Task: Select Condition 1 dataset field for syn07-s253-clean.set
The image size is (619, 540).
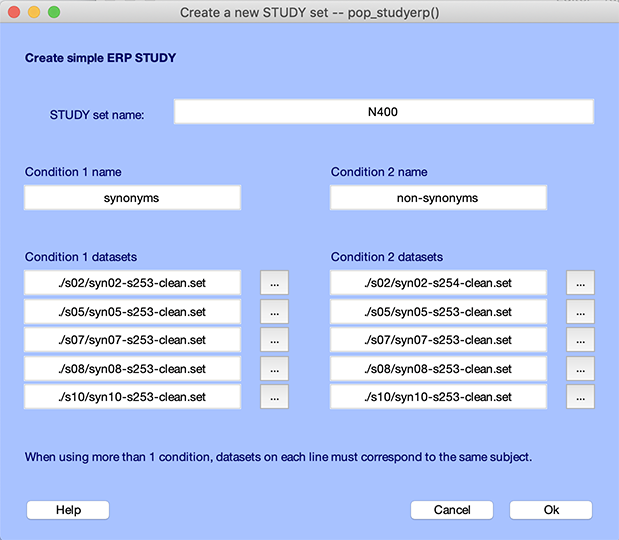Action: (x=132, y=340)
